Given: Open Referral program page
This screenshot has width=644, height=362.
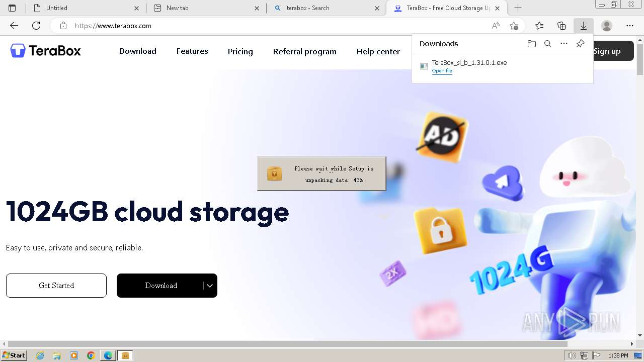Looking at the screenshot, I should pos(305,51).
